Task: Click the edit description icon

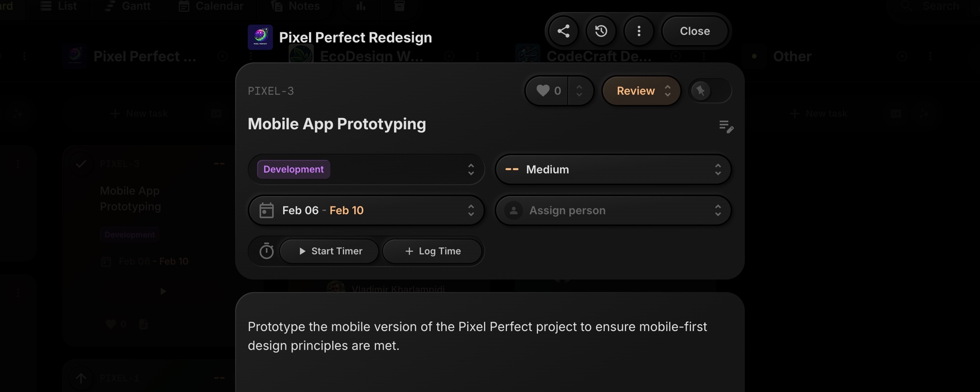Action: pos(726,126)
